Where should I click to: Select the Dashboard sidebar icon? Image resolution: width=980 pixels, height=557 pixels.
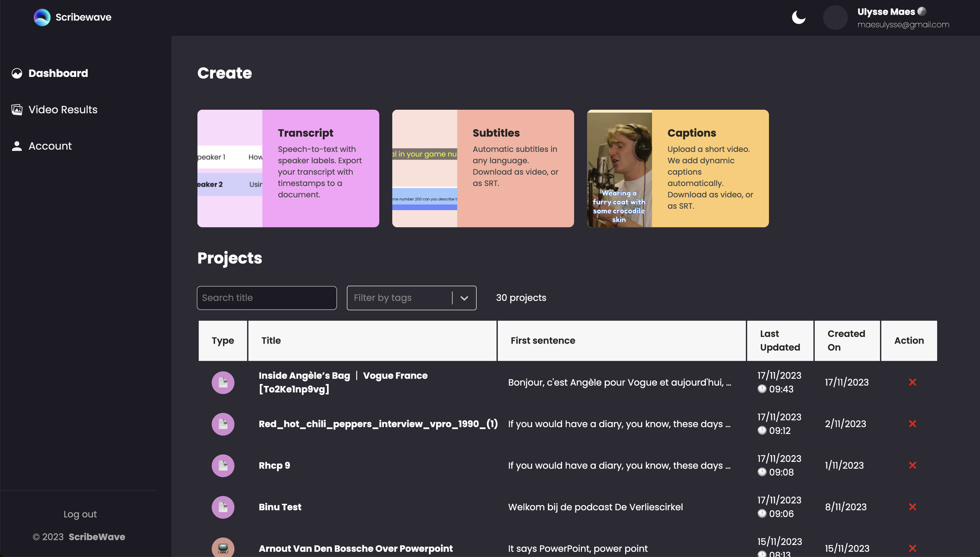(17, 73)
